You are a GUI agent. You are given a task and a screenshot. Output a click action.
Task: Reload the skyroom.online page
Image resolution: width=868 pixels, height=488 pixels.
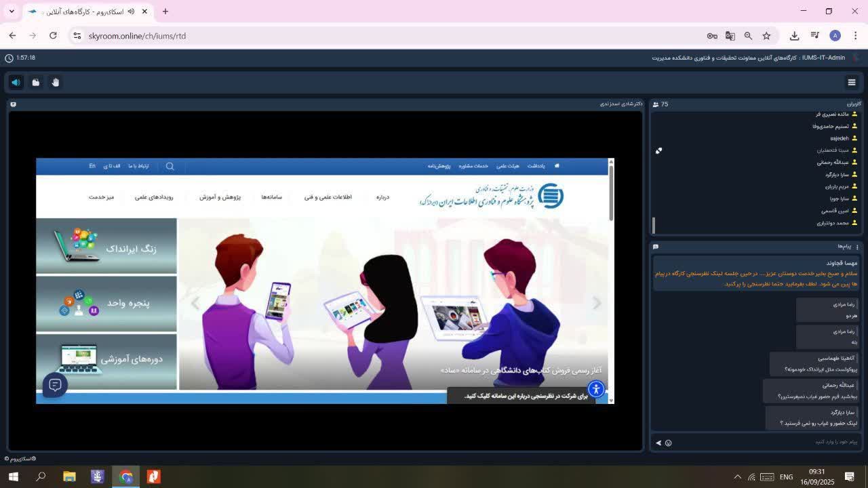pos(53,36)
